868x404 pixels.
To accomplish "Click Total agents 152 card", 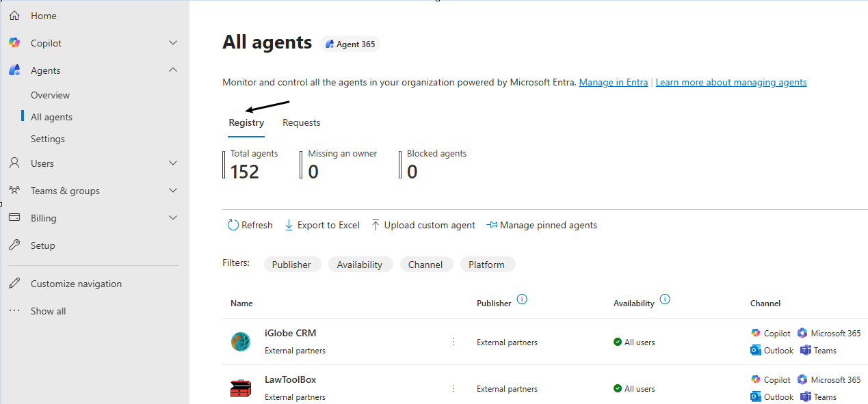I will (x=251, y=165).
